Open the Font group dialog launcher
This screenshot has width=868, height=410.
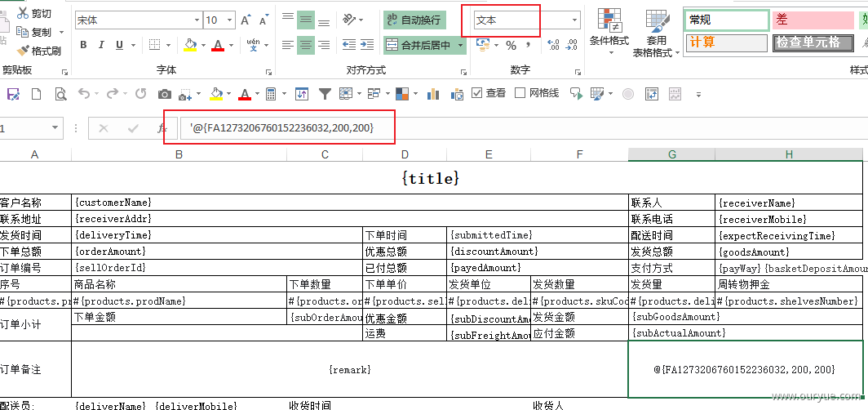[x=268, y=72]
